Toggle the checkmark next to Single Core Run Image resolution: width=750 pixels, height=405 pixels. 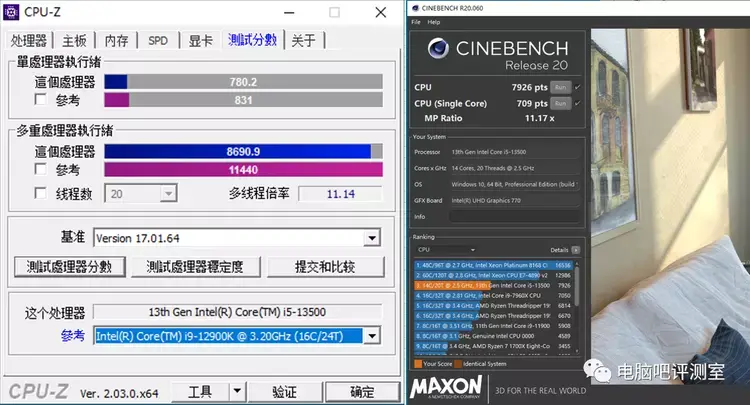click(x=577, y=103)
